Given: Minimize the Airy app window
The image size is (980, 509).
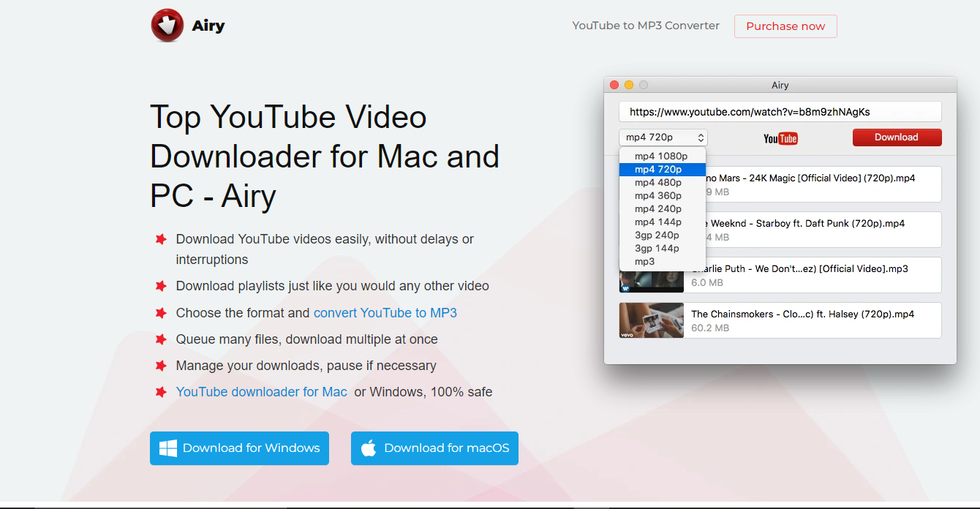Looking at the screenshot, I should (629, 85).
